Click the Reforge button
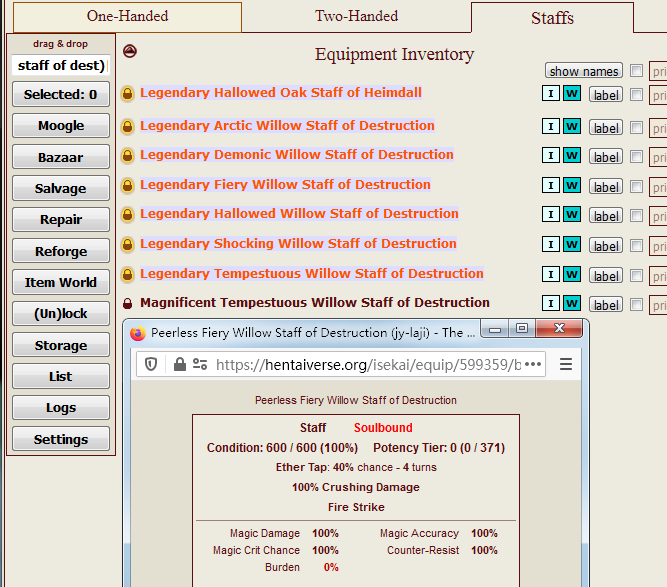 61,251
